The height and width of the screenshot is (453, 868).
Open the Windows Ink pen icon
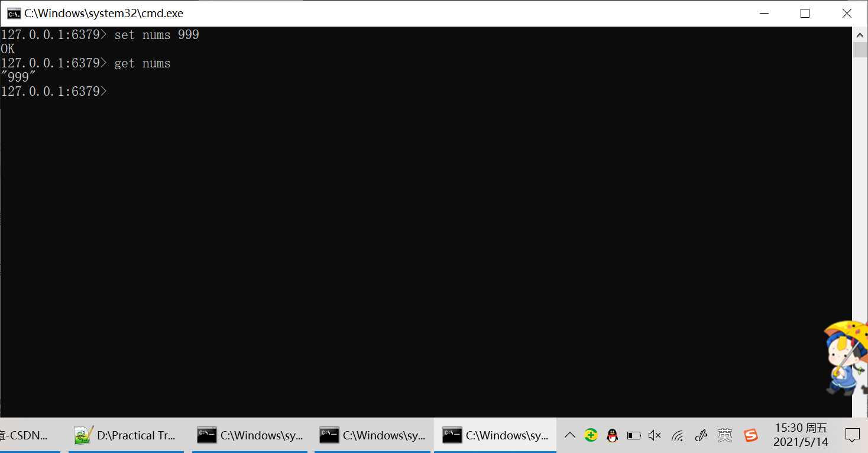click(x=701, y=435)
